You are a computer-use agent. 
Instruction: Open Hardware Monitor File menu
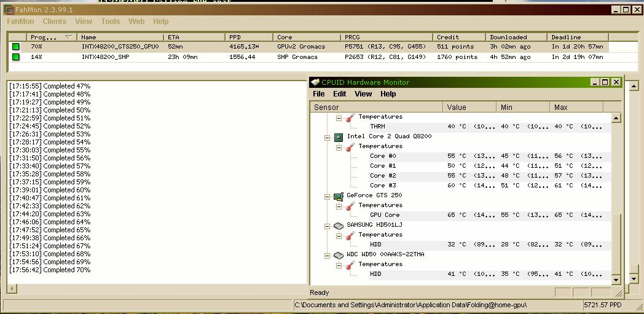pyautogui.click(x=319, y=94)
